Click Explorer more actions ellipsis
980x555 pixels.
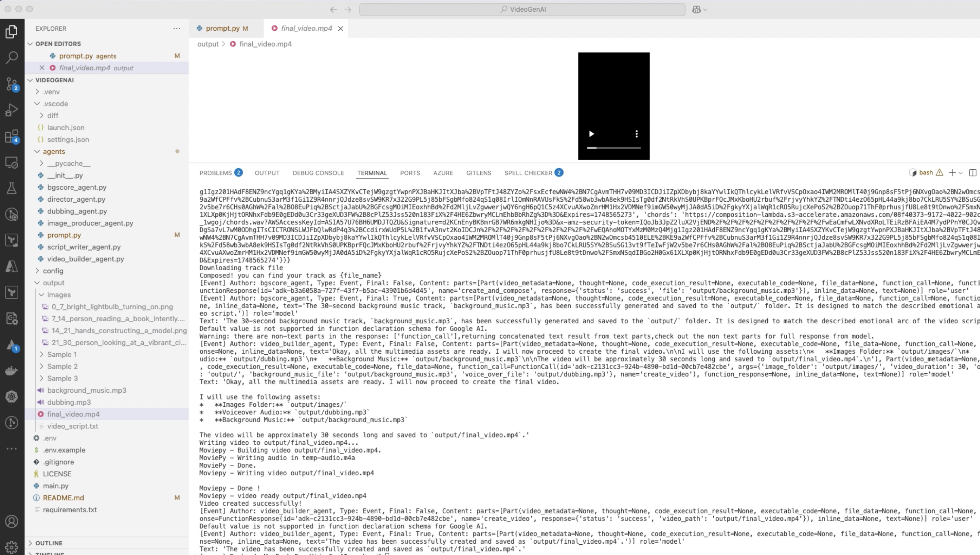(x=176, y=29)
